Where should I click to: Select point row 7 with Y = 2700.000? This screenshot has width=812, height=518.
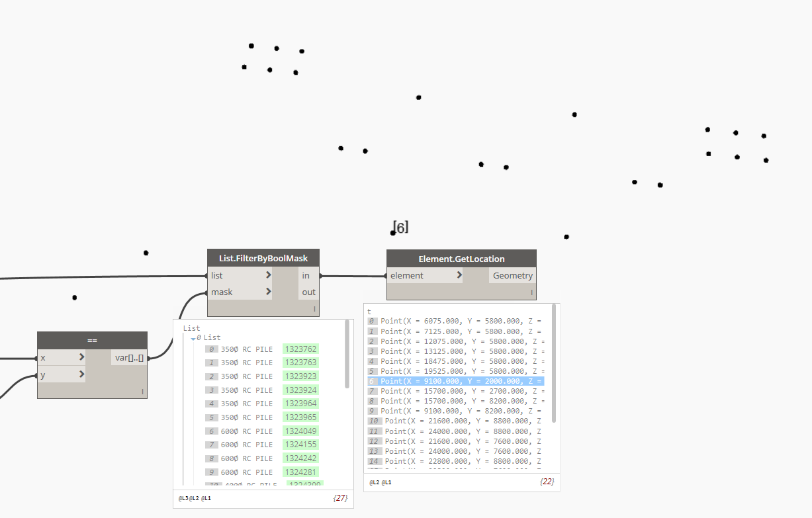456,391
